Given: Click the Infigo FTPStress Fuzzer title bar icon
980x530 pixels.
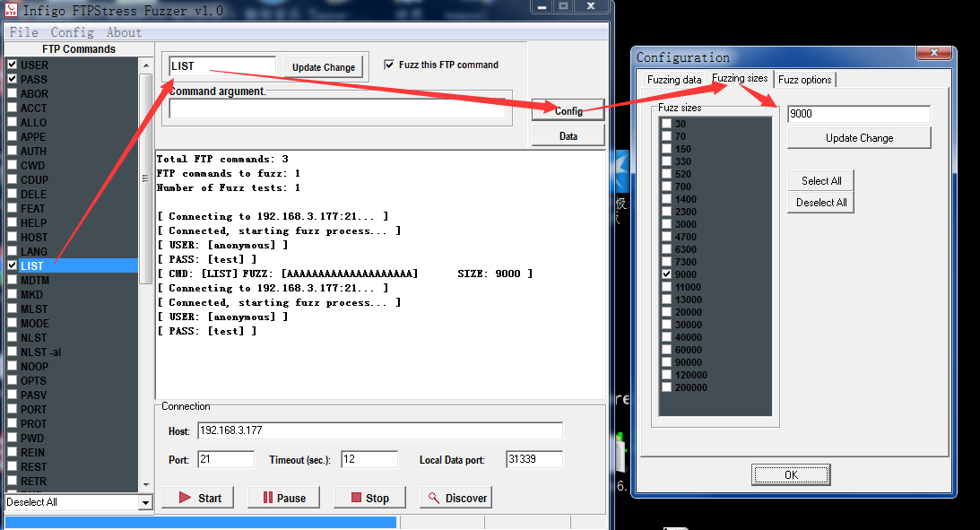Looking at the screenshot, I should (x=11, y=10).
